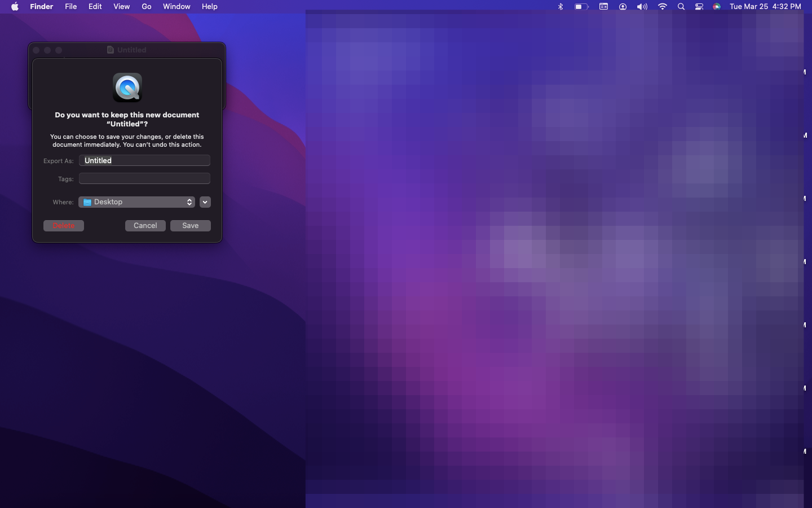The image size is (812, 508).
Task: Open the Window menu
Action: pos(176,7)
